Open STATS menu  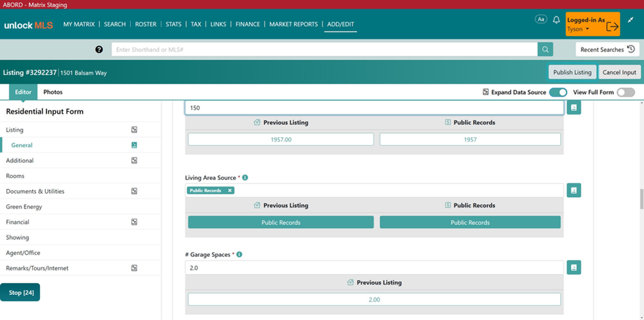pos(173,24)
